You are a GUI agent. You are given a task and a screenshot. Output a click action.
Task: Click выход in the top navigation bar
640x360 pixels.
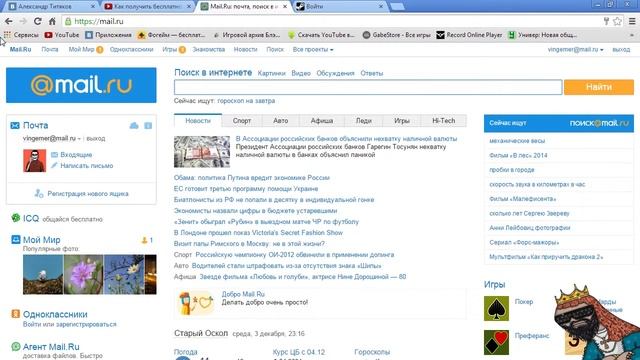[x=621, y=49]
